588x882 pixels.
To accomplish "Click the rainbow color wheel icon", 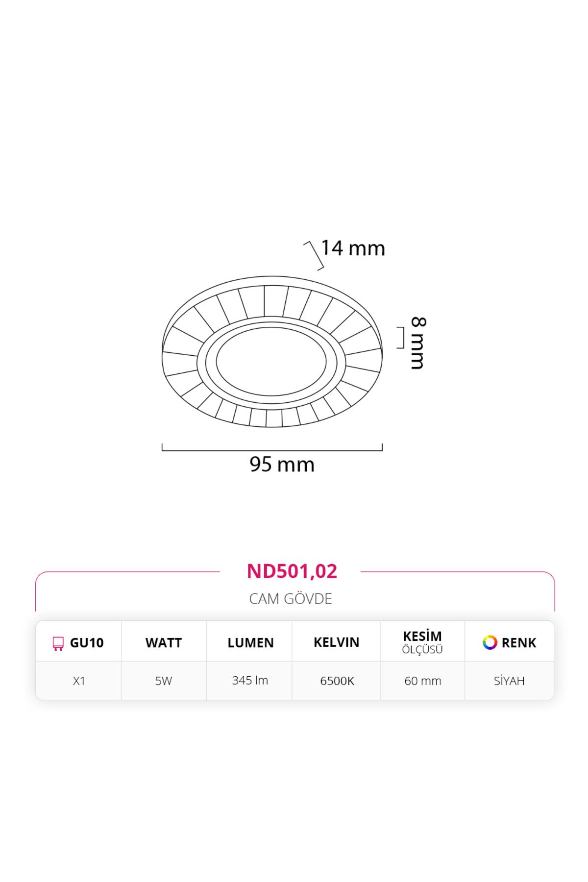I will (490, 642).
